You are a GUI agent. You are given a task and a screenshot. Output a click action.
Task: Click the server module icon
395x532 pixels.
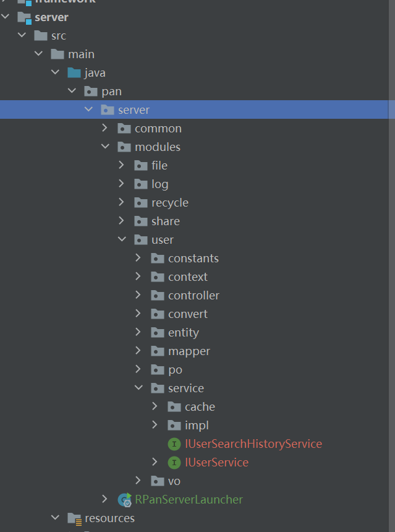(x=25, y=17)
